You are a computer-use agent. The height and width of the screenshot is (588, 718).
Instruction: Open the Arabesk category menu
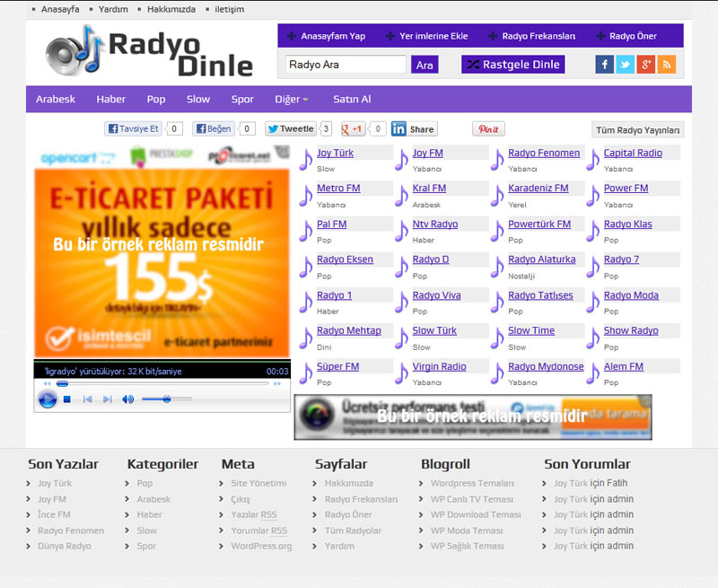click(56, 99)
